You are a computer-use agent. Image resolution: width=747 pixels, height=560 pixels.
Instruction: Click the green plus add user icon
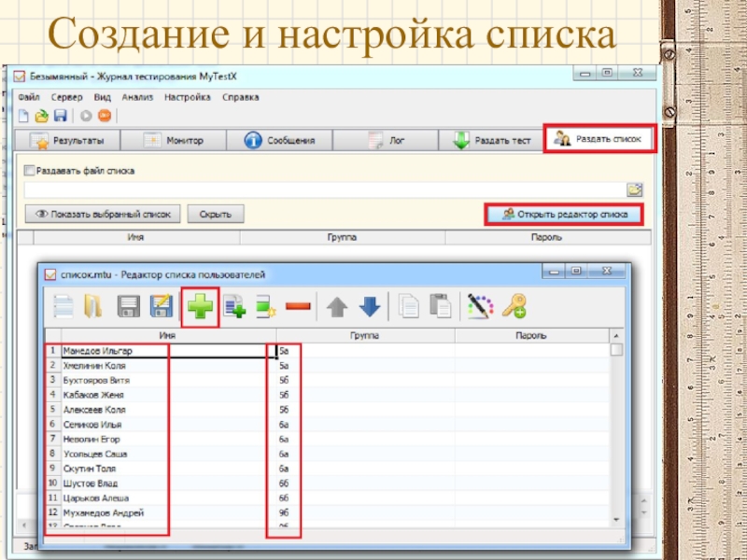[200, 307]
